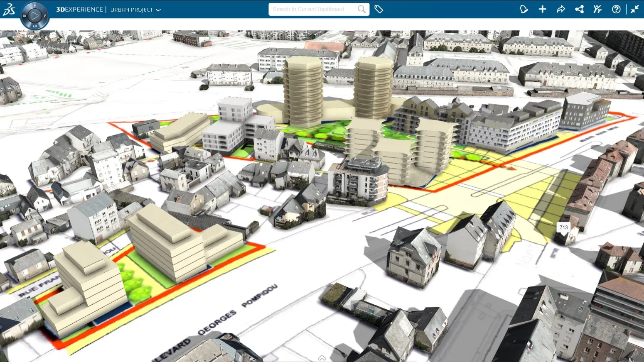Click the 3DS logo in the top-left corner
The width and height of the screenshot is (644, 362).
(x=9, y=10)
